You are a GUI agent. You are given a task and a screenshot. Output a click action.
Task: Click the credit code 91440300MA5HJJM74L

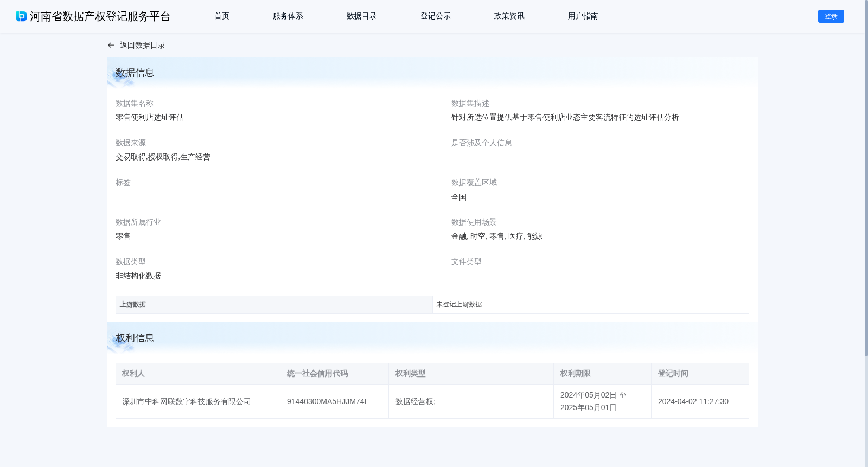pyautogui.click(x=328, y=402)
